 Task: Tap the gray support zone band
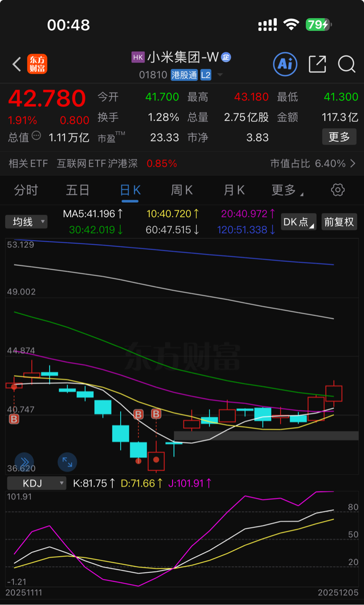click(x=266, y=436)
